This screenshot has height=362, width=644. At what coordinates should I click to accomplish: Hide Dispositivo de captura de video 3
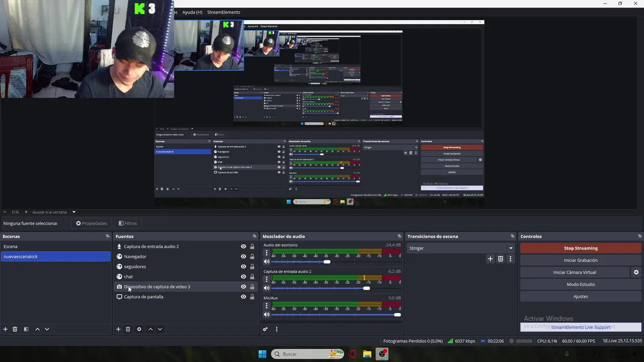coord(244,287)
